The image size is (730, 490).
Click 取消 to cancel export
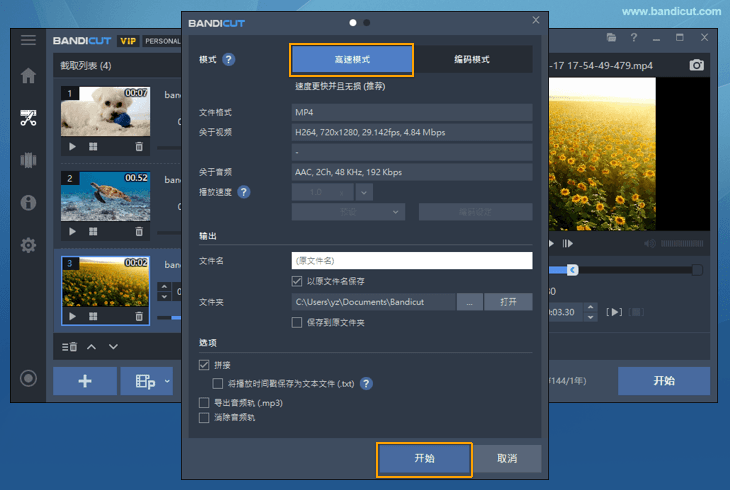coord(507,459)
